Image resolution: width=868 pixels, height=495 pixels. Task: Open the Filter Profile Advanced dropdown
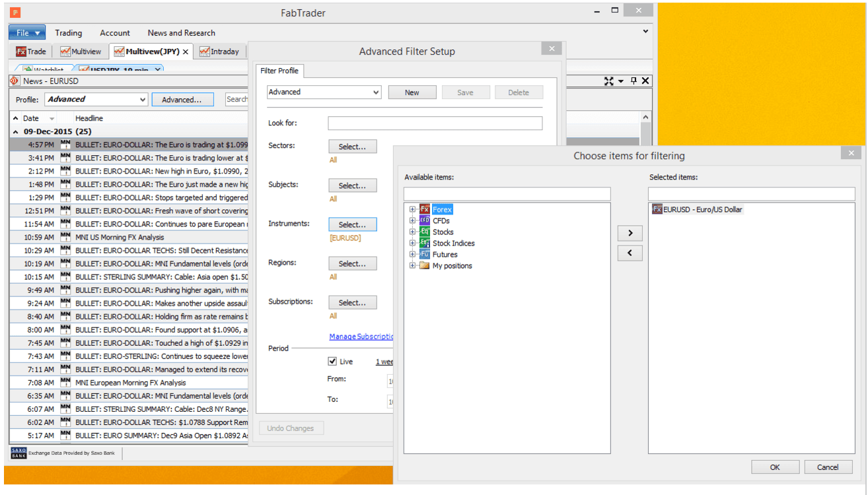click(x=376, y=92)
